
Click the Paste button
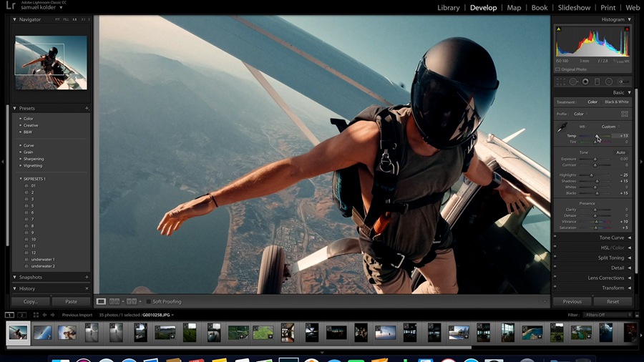71,302
